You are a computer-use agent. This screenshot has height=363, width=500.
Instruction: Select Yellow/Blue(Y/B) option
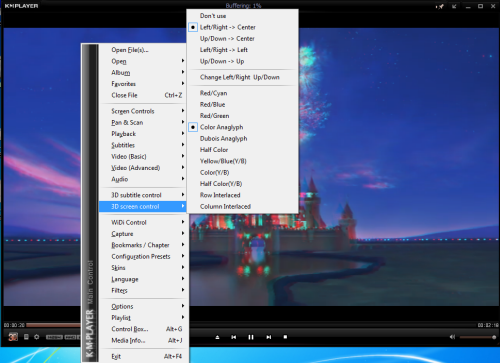242,161
